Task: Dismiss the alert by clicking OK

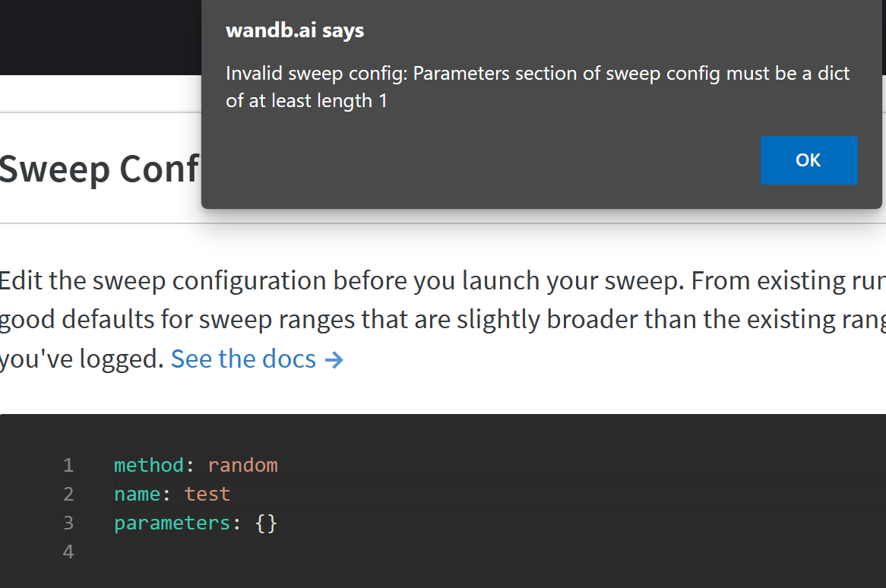Action: click(x=808, y=160)
